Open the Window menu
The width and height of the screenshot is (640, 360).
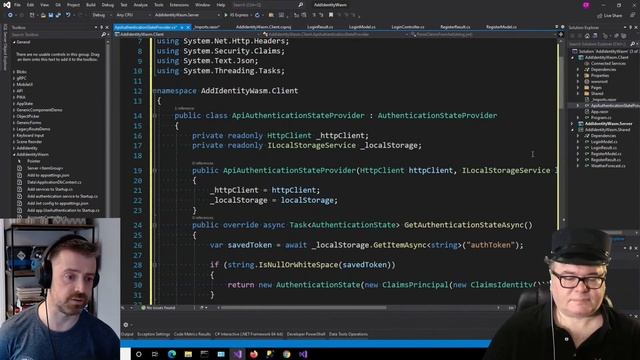click(202, 5)
